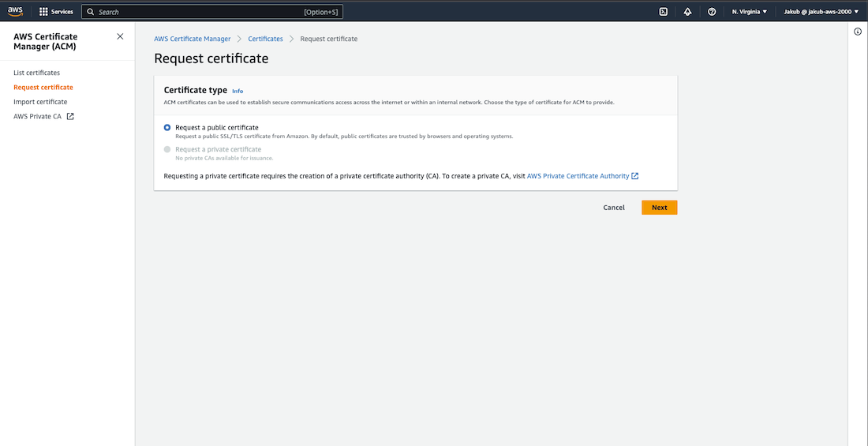
Task: Click the Info link beside Certificate type
Action: click(238, 92)
